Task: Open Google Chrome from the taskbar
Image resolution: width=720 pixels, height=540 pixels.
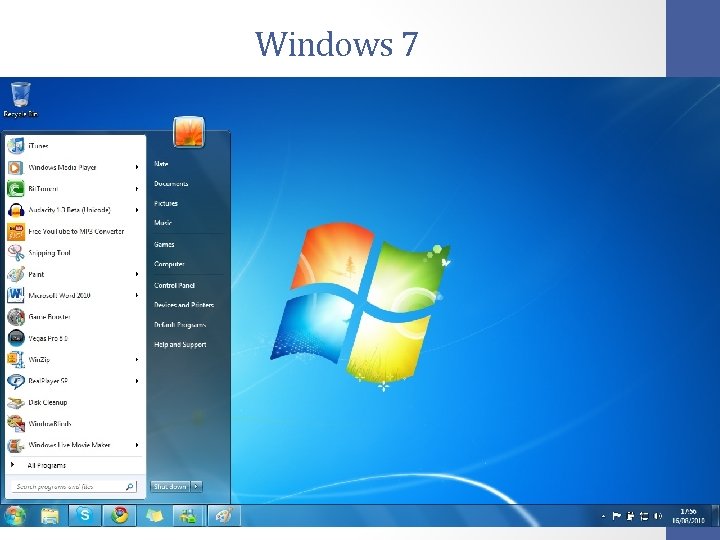Action: point(119,515)
